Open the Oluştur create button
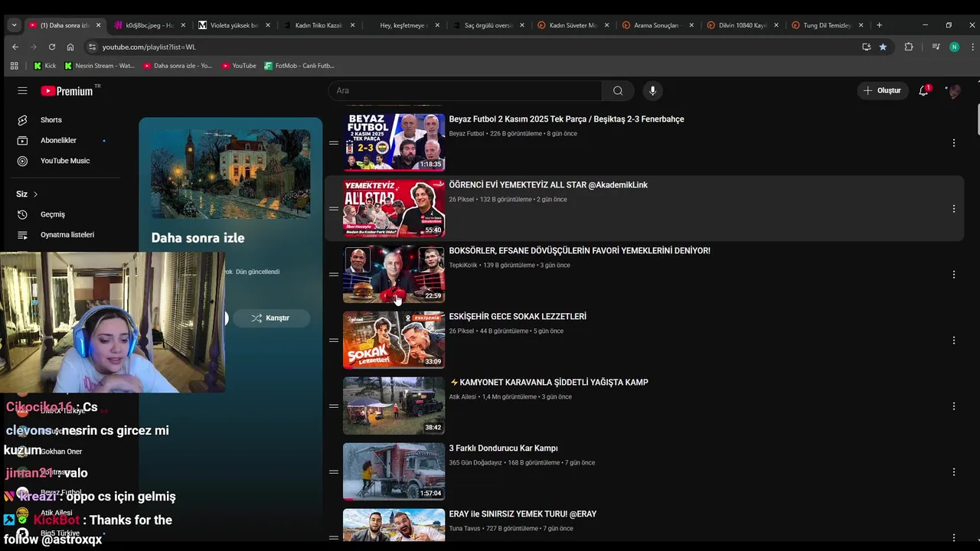 tap(882, 90)
